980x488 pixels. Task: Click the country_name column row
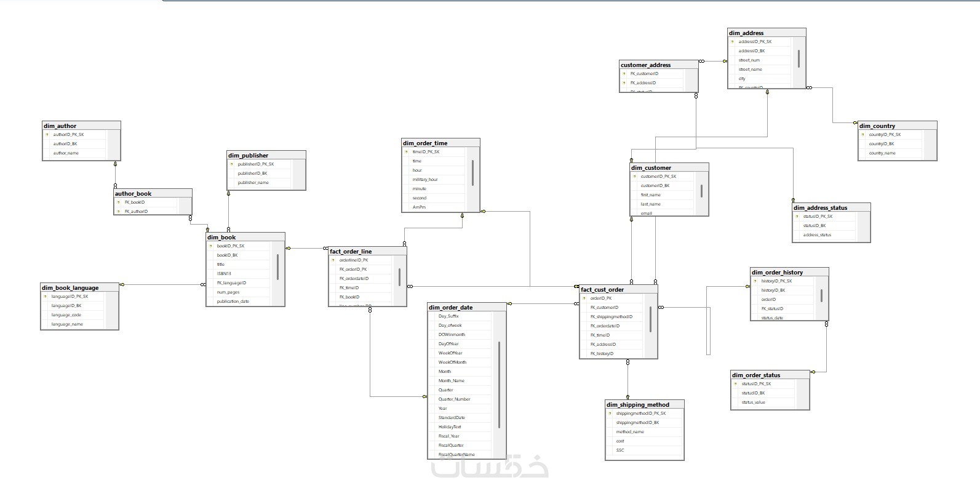(890, 153)
